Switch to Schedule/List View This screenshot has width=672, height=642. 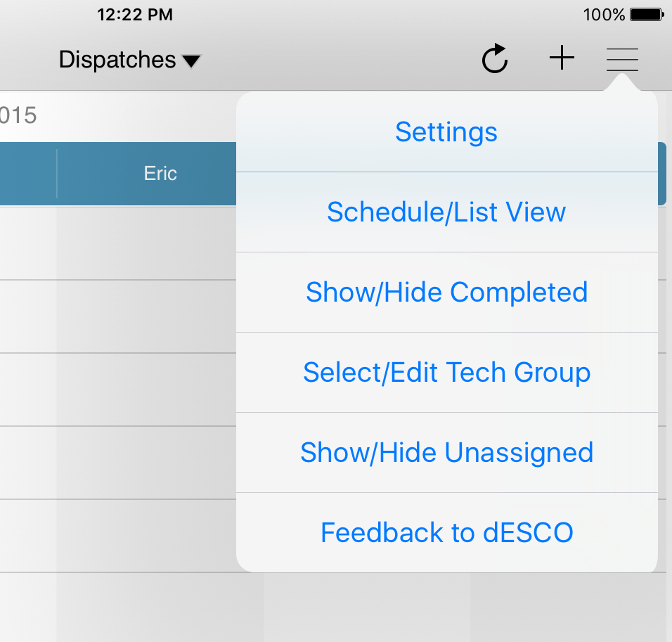(x=446, y=212)
